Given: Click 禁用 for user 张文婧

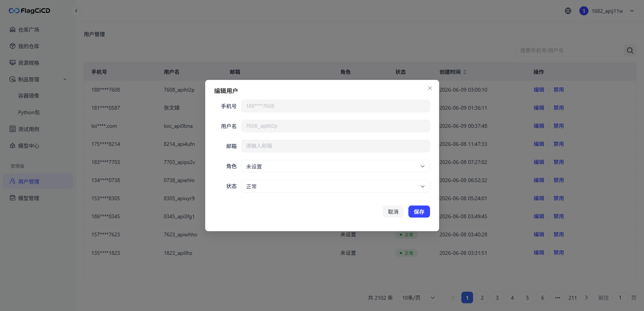Looking at the screenshot, I should pos(559,108).
